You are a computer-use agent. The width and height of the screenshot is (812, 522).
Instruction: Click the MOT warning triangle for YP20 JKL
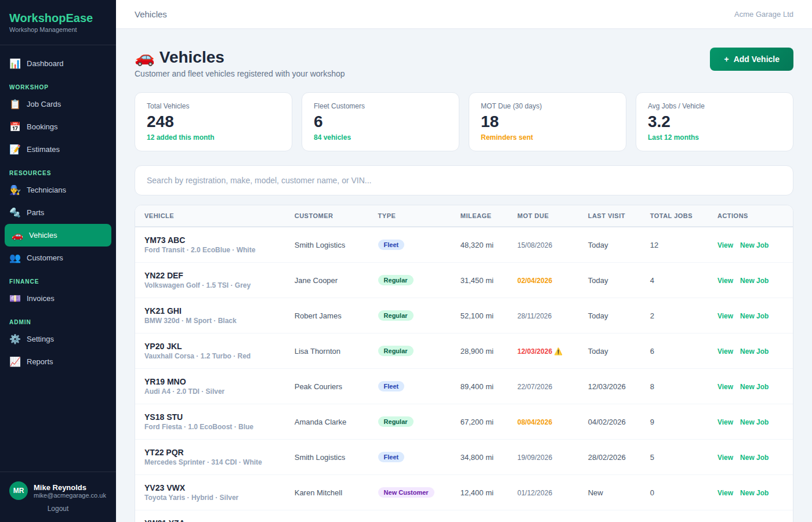coord(559,351)
